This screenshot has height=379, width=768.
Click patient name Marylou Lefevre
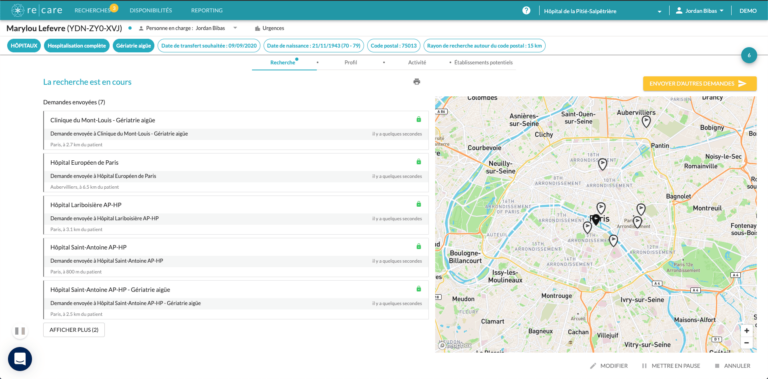[36, 28]
